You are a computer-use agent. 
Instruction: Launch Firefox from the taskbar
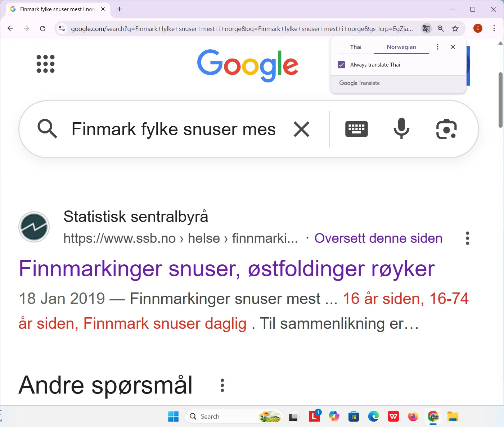(413, 416)
